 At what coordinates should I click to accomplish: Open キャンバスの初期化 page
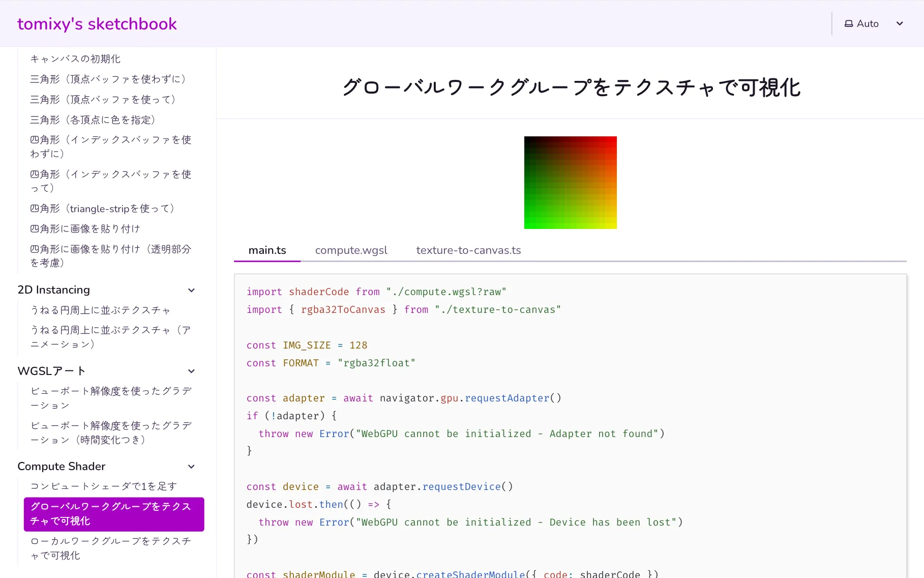point(75,59)
